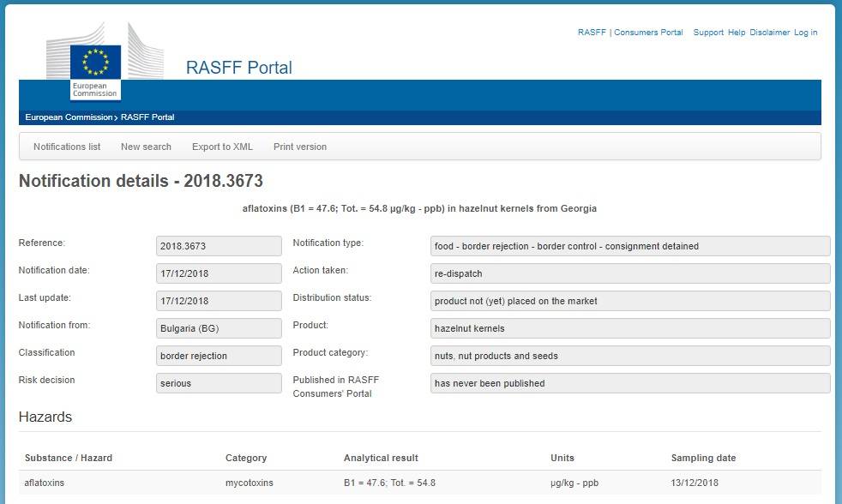Go to European Commission breadcrumb
The image size is (842, 504).
click(69, 117)
